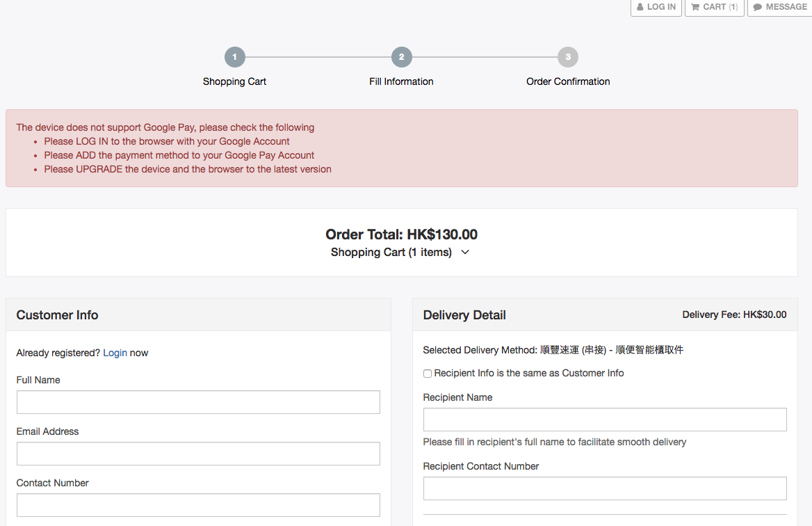This screenshot has width=812, height=526.
Task: Click the recipient full name hint text
Action: [555, 442]
